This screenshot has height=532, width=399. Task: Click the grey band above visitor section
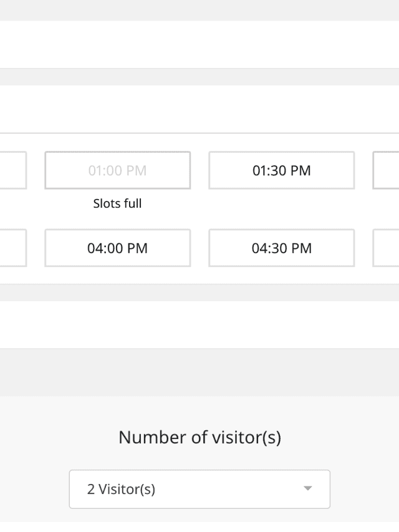pyautogui.click(x=199, y=372)
